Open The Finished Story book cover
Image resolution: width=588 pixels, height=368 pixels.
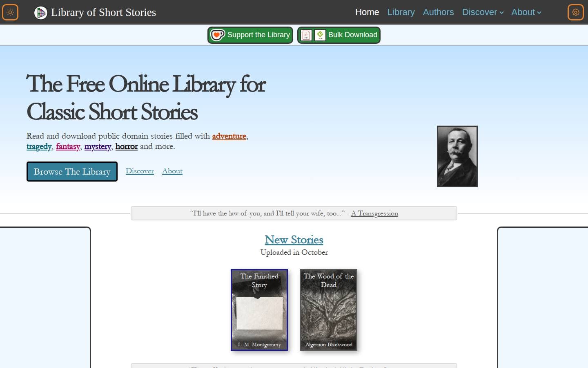(259, 310)
